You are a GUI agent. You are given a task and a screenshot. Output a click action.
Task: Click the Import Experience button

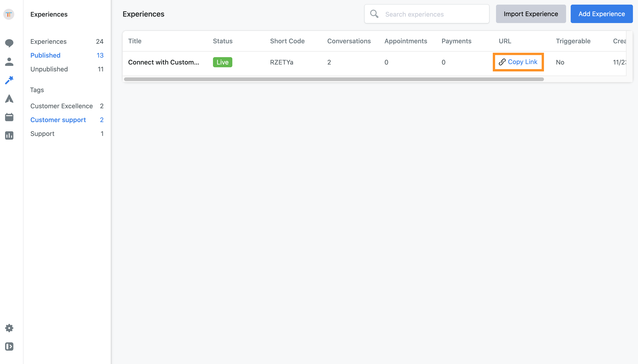(531, 14)
